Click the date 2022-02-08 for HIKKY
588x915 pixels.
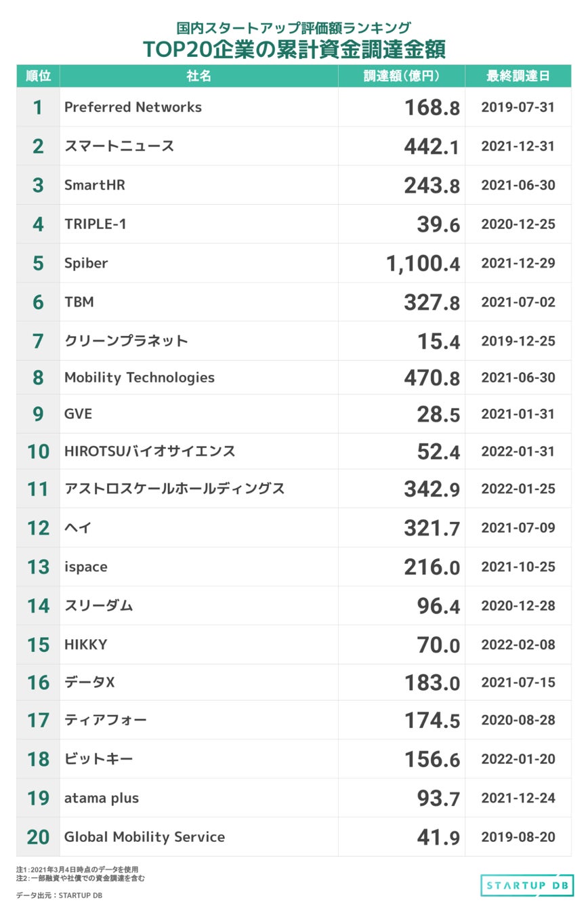click(x=518, y=645)
